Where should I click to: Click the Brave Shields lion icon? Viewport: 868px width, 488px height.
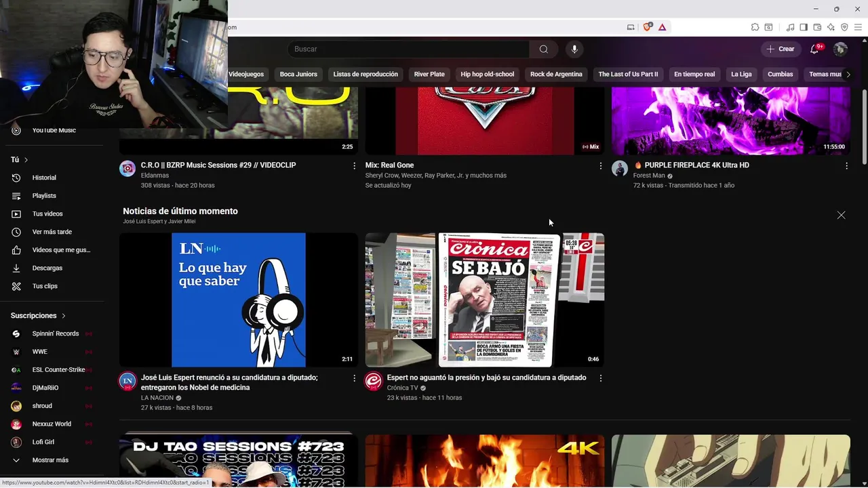coord(647,27)
